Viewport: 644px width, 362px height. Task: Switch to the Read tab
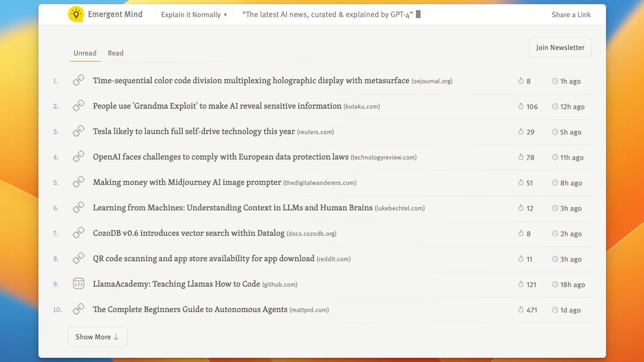pos(115,53)
